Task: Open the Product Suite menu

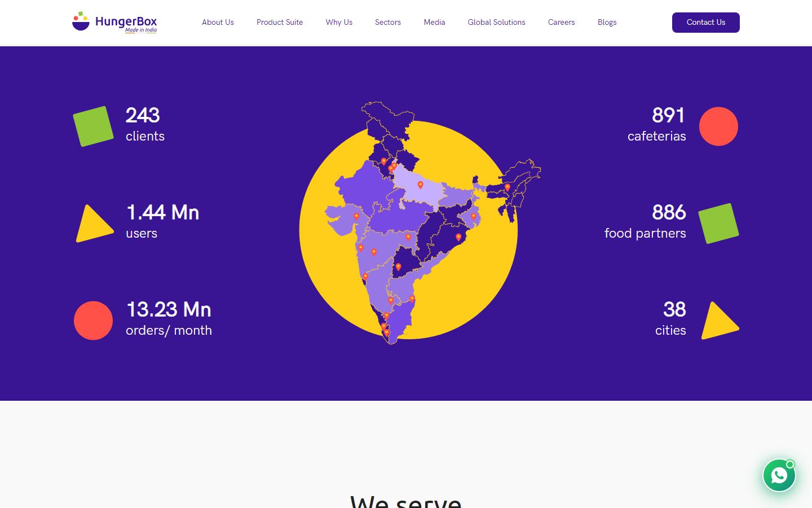Action: (x=280, y=23)
